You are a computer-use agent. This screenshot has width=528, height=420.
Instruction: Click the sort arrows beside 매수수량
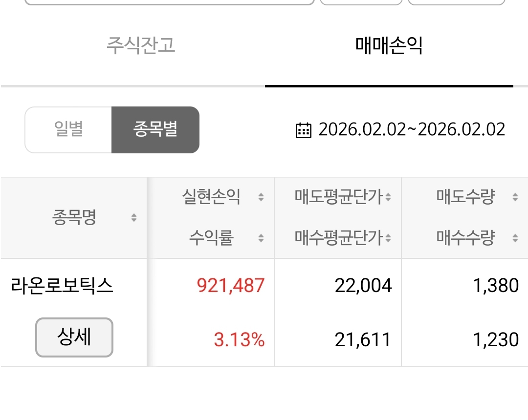[515, 238]
